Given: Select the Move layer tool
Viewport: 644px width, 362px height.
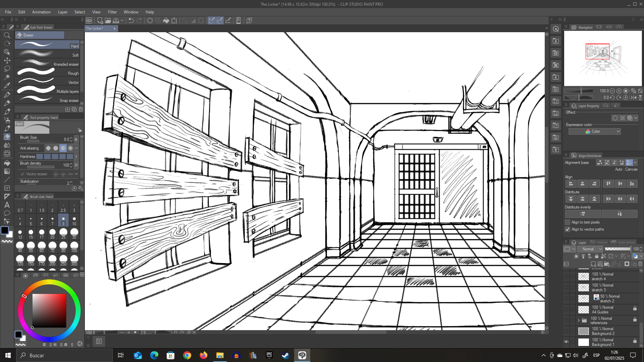Looking at the screenshot, I should tap(7, 60).
